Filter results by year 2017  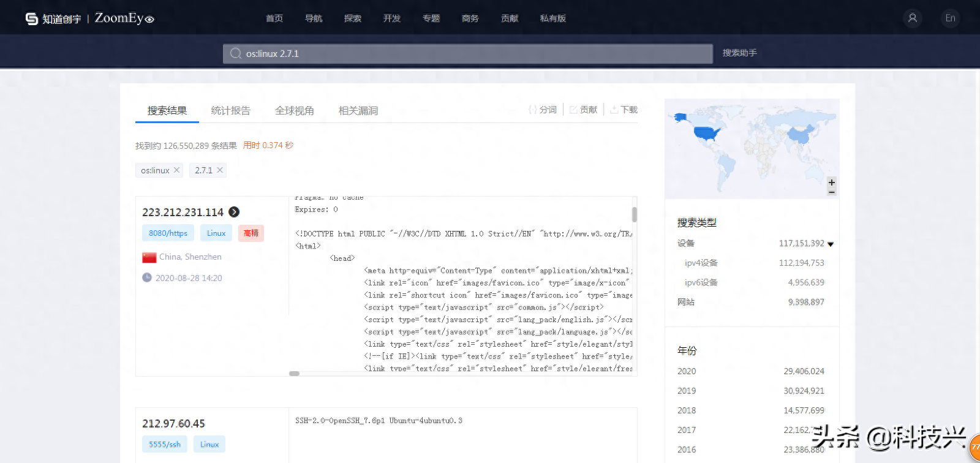687,431
